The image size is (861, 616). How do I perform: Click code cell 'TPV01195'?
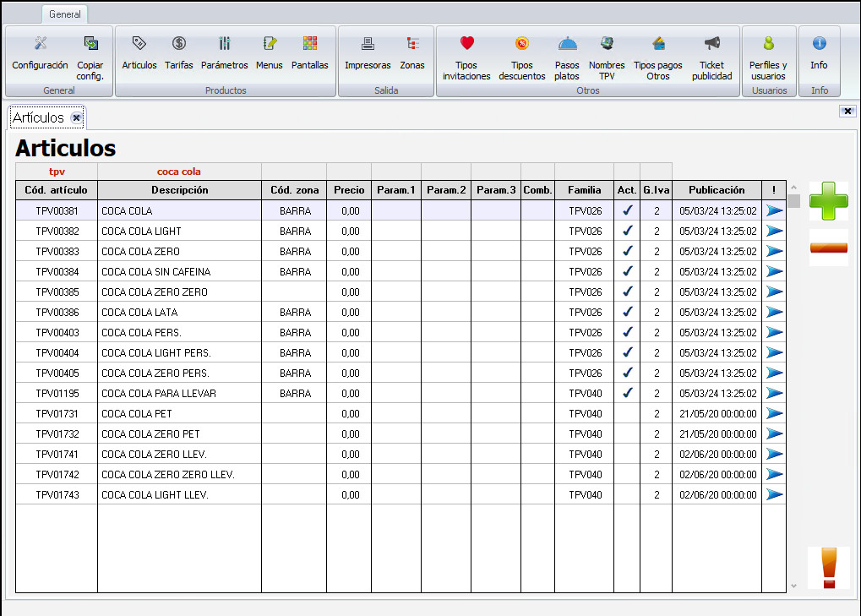coord(57,394)
